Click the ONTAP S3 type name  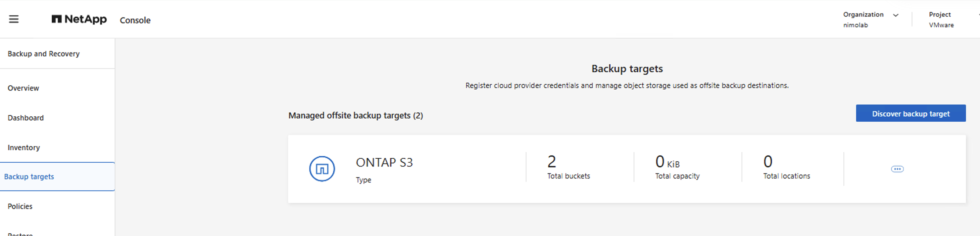[384, 163]
